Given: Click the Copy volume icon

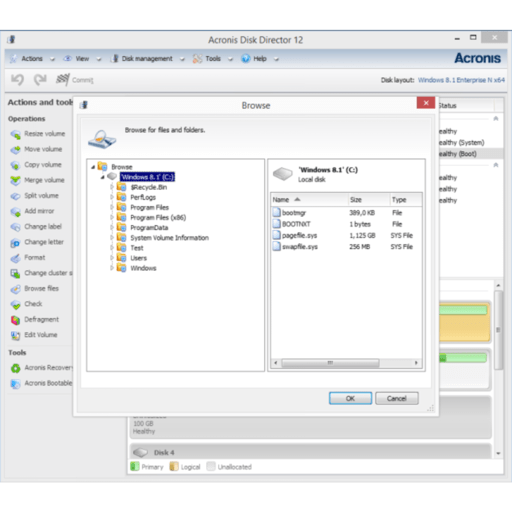Looking at the screenshot, I should pos(15,165).
